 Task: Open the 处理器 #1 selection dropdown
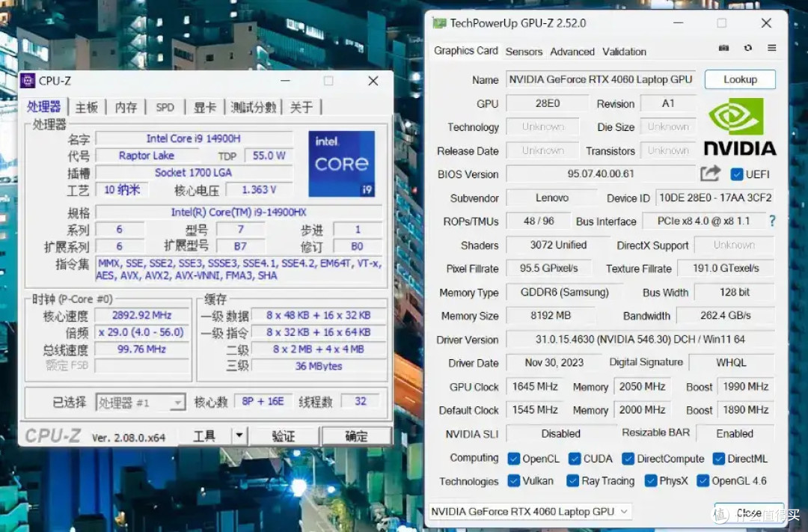[x=140, y=402]
